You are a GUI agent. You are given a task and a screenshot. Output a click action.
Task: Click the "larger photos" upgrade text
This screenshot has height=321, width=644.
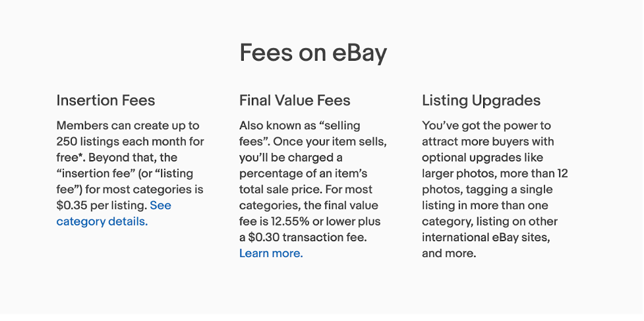point(456,173)
